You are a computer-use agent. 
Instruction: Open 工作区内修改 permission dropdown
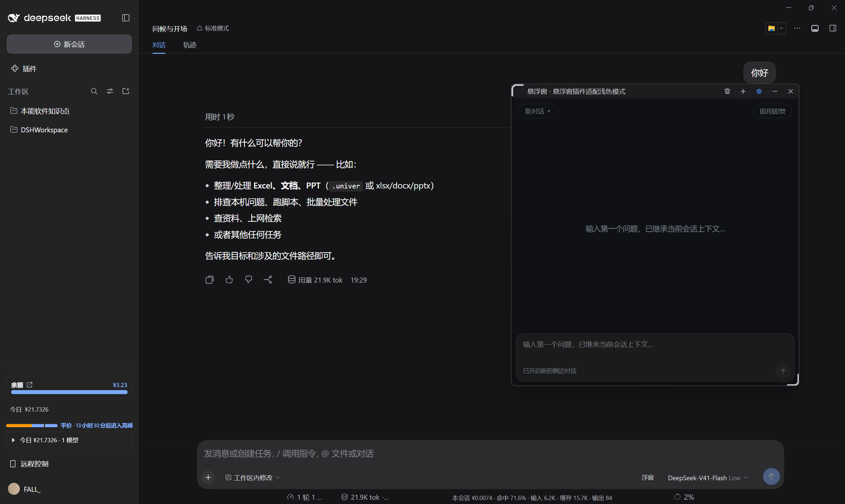pyautogui.click(x=253, y=478)
